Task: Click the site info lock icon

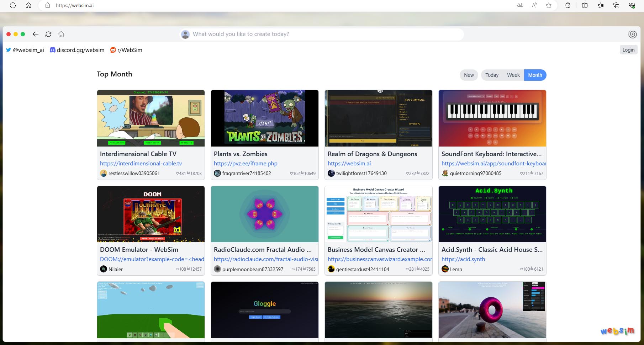Action: click(48, 5)
